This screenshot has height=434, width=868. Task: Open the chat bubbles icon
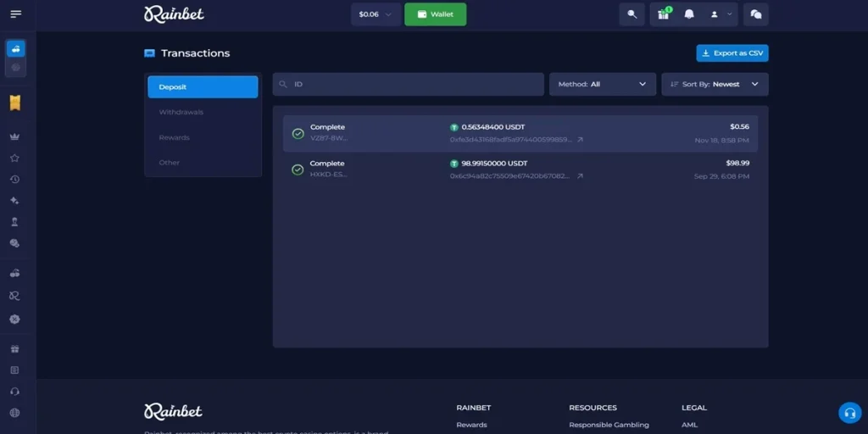point(755,14)
